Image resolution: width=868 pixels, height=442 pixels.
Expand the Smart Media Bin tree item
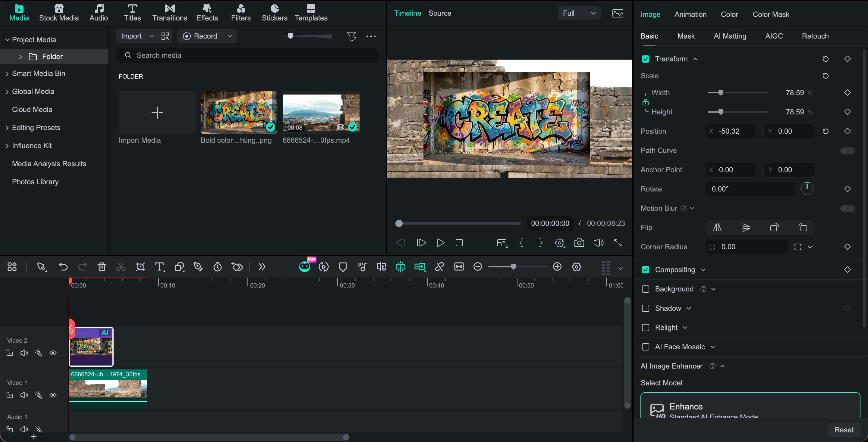tap(7, 73)
